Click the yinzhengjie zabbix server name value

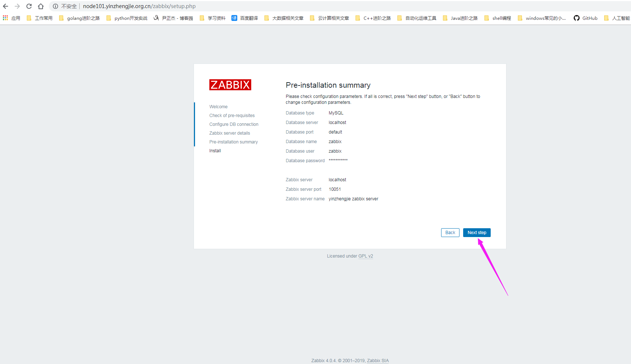tap(353, 199)
